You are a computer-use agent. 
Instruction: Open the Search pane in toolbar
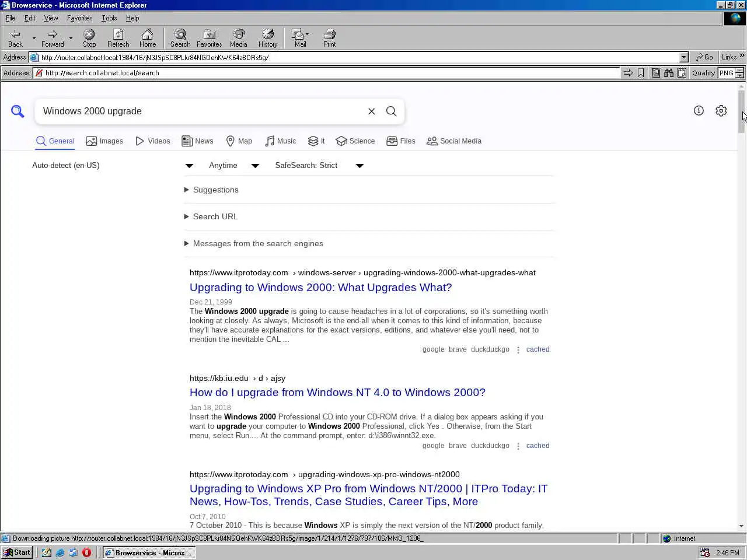click(180, 38)
